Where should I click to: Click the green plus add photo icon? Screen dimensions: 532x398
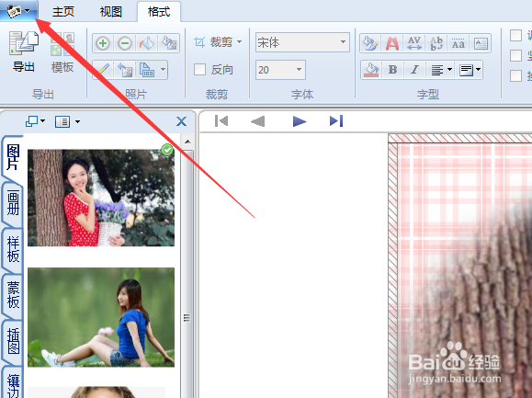[x=103, y=43]
